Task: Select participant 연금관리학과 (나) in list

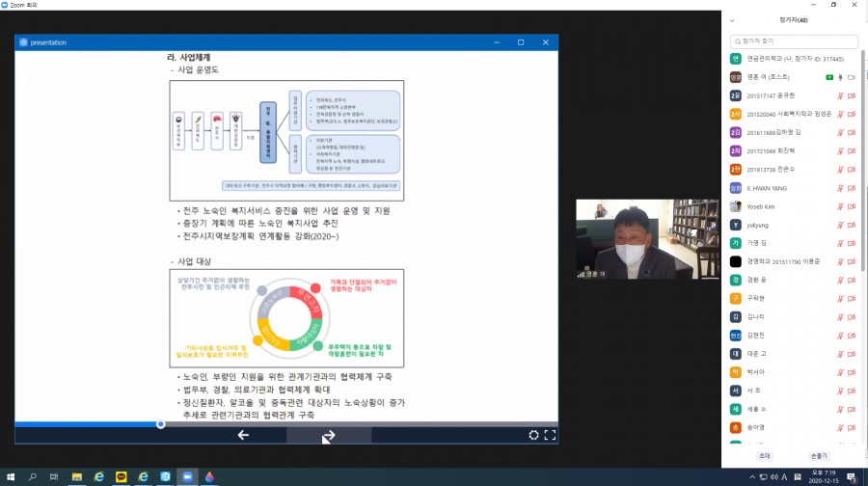Action: [x=794, y=59]
